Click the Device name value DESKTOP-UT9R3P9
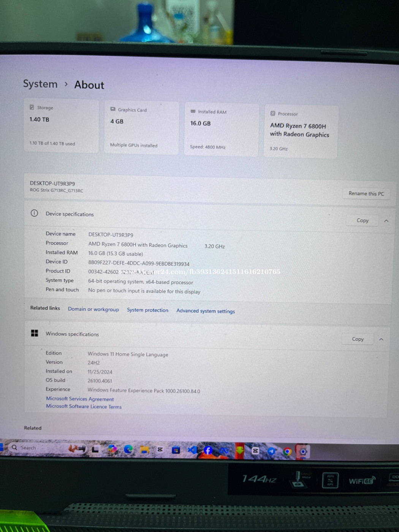This screenshot has width=399, height=532. [x=111, y=235]
